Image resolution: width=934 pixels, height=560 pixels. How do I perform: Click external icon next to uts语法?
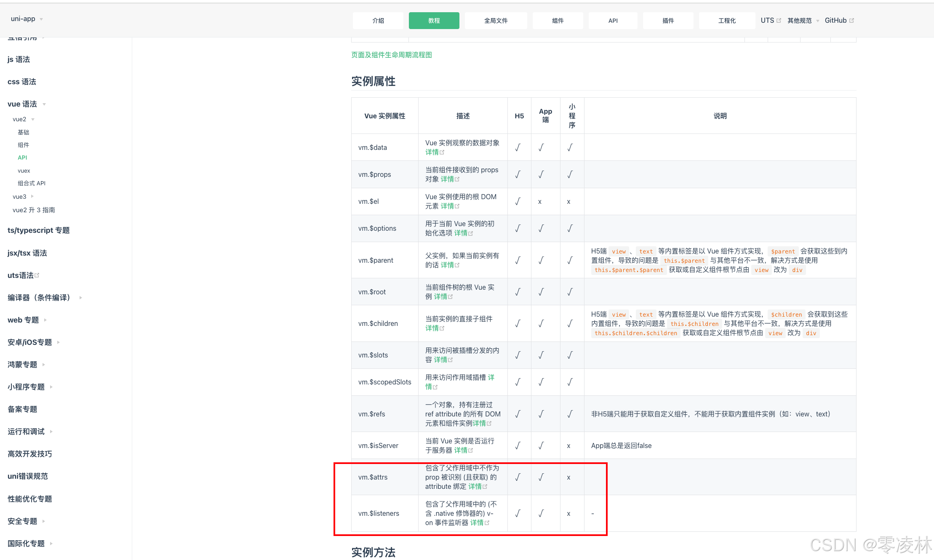pos(37,275)
